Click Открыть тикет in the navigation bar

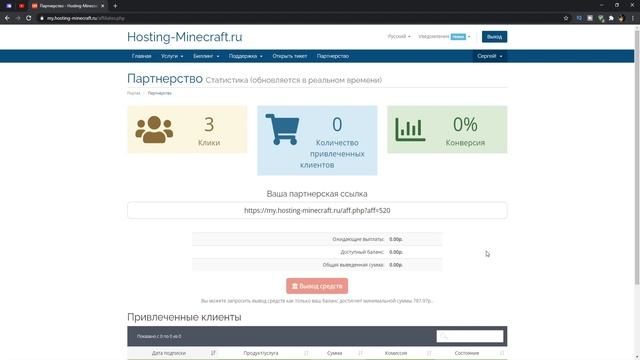pyautogui.click(x=290, y=56)
